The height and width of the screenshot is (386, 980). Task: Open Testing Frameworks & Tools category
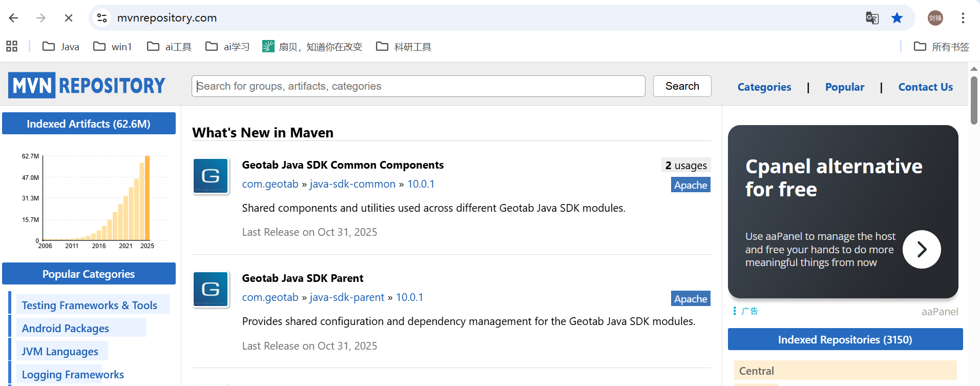90,306
